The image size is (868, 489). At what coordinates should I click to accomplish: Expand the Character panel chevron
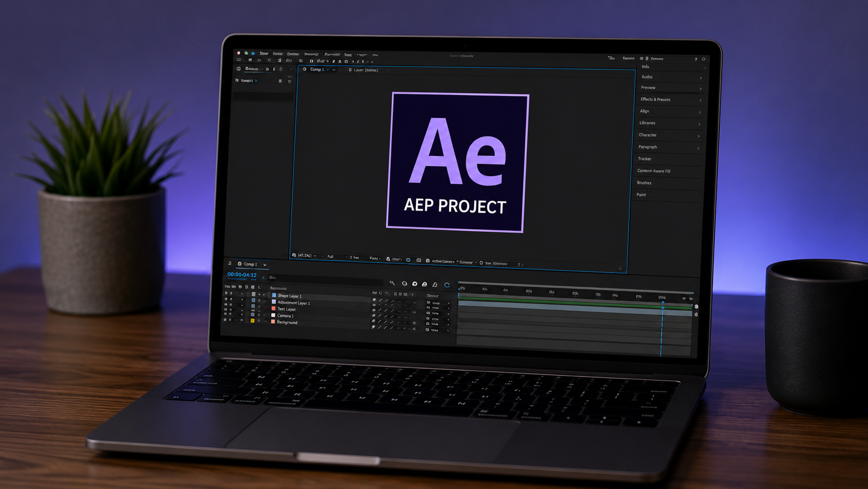click(699, 136)
